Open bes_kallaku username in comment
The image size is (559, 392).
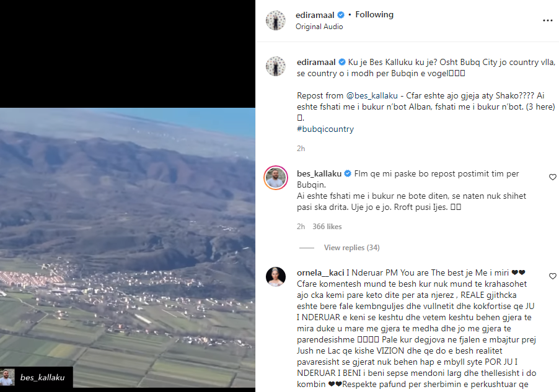pyautogui.click(x=319, y=173)
